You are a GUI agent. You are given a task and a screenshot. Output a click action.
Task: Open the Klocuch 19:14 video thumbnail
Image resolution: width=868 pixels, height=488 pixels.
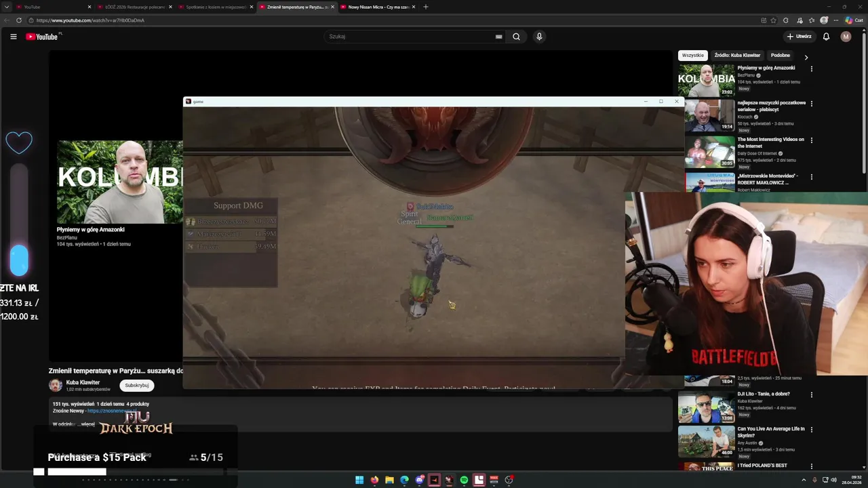pyautogui.click(x=709, y=115)
